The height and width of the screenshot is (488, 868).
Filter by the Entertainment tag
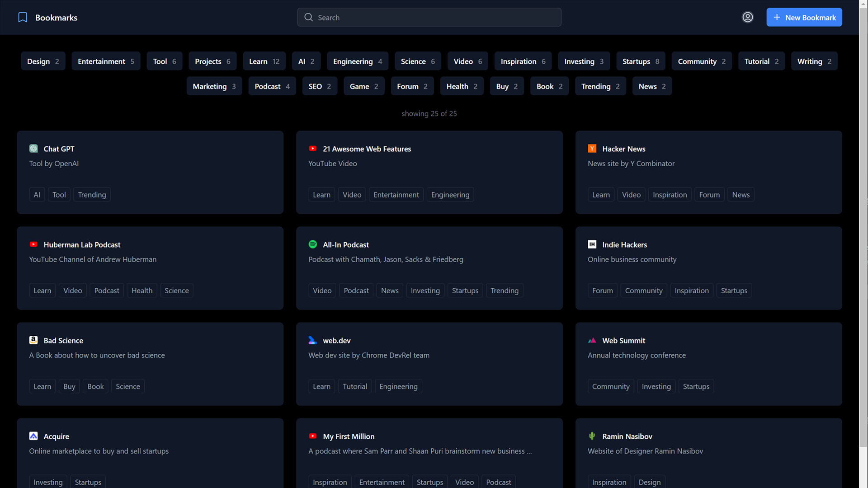tap(106, 61)
